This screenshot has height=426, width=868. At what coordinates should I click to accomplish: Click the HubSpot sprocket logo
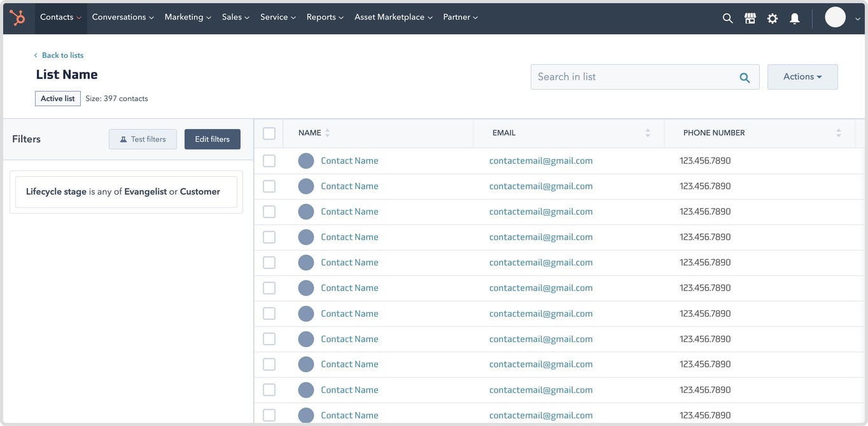[18, 17]
